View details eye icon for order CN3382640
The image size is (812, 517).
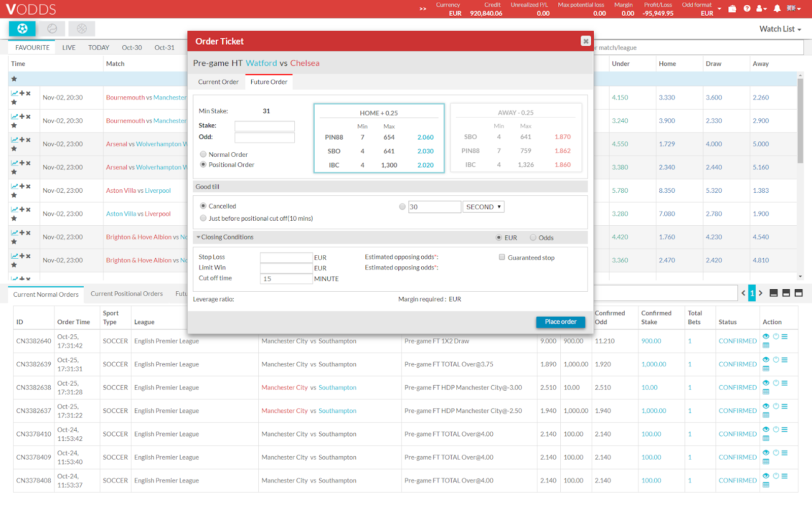766,336
